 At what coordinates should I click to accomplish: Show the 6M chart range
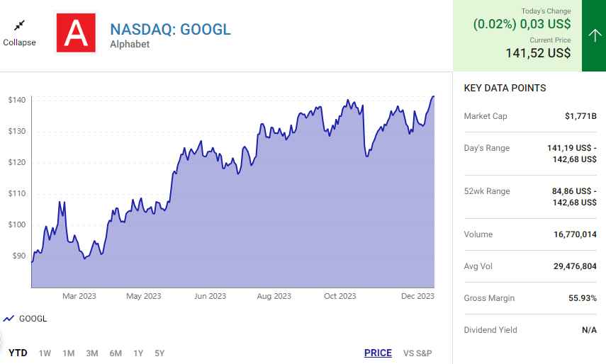(116, 353)
